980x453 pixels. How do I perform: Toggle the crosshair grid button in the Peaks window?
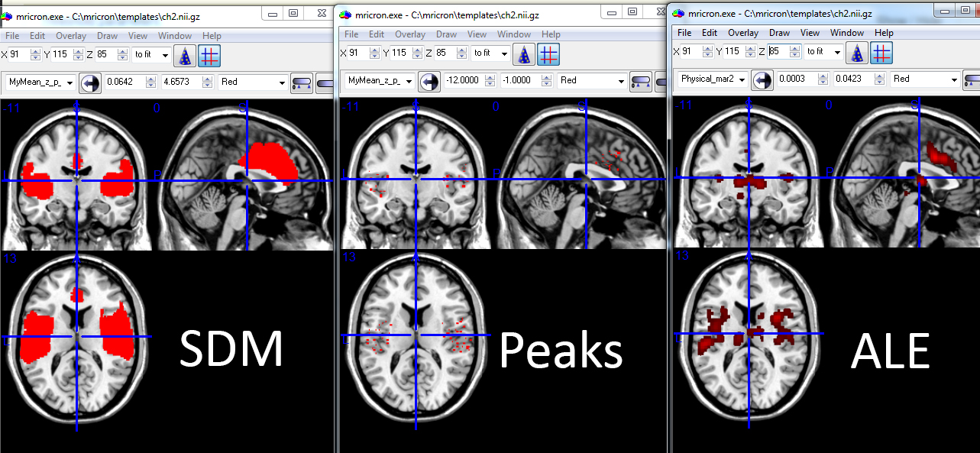[548, 54]
